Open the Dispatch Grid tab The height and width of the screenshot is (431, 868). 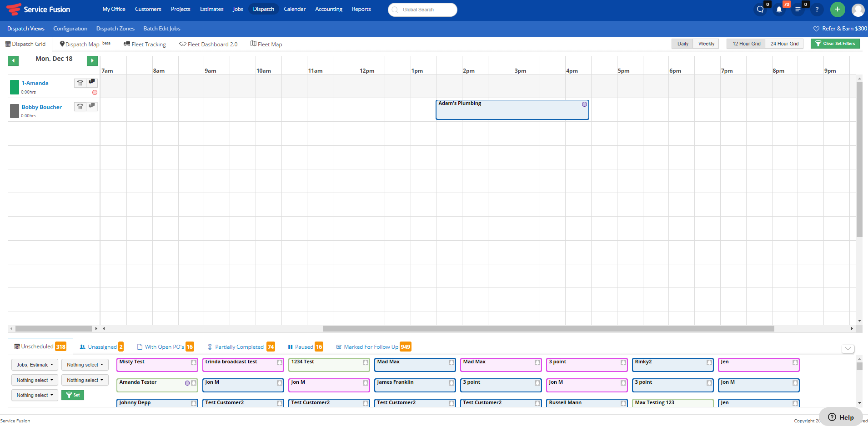[25, 44]
